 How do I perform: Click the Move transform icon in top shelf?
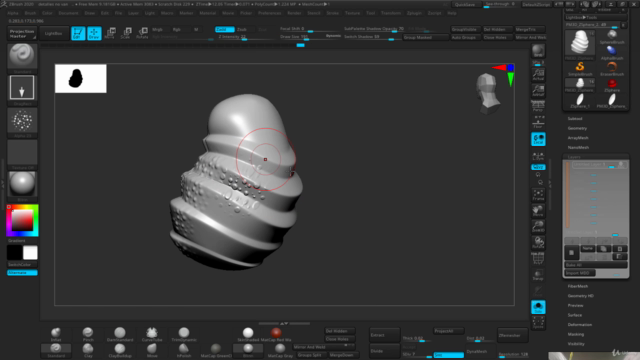[x=110, y=33]
